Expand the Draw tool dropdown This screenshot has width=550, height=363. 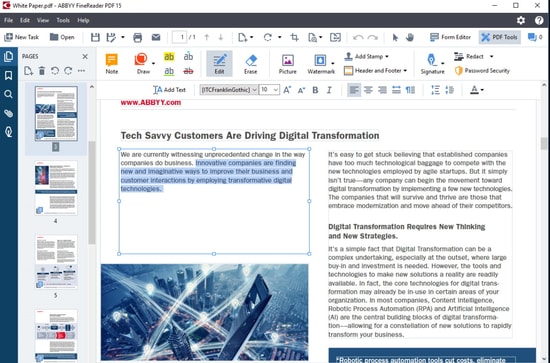153,63
